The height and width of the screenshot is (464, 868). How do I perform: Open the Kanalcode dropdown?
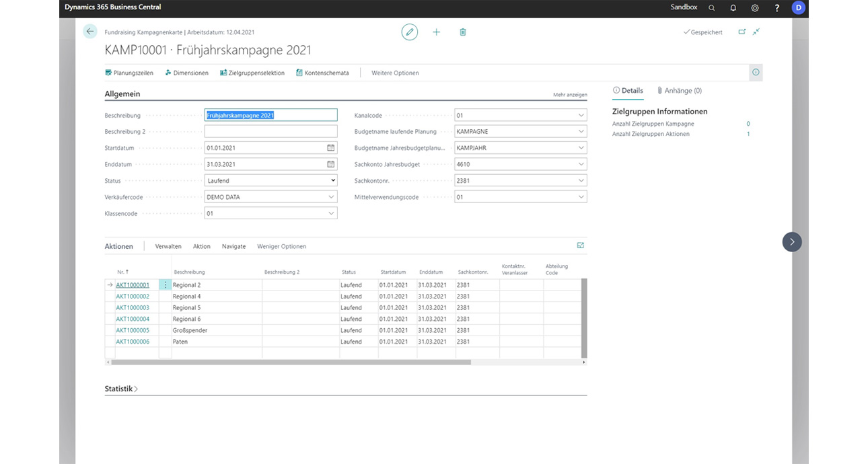pyautogui.click(x=581, y=116)
